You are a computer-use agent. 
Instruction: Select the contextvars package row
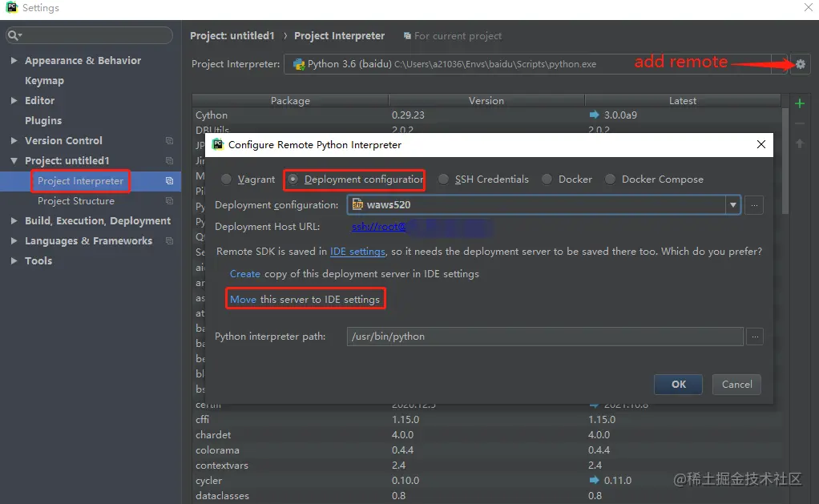tap(486, 465)
